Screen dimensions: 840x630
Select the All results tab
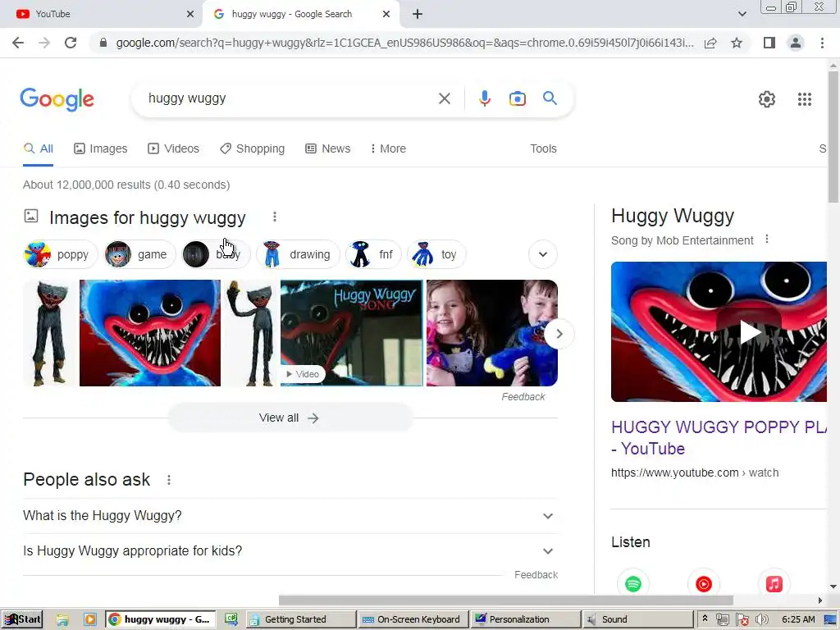click(38, 149)
